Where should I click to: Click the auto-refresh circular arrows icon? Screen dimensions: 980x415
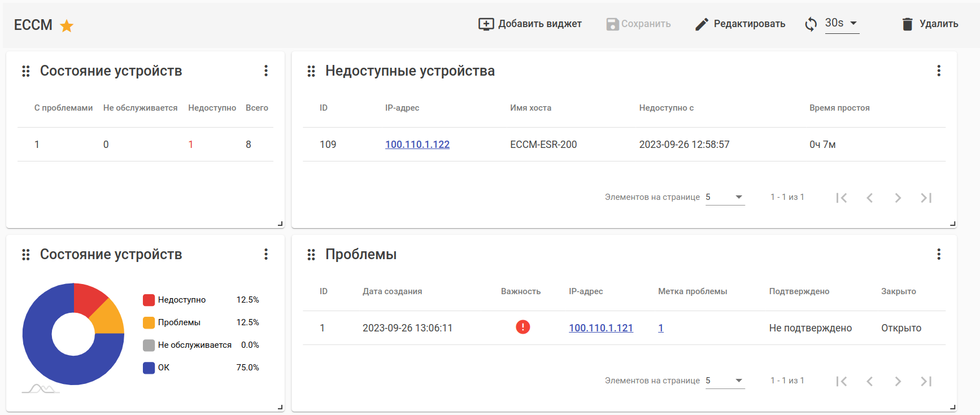811,24
